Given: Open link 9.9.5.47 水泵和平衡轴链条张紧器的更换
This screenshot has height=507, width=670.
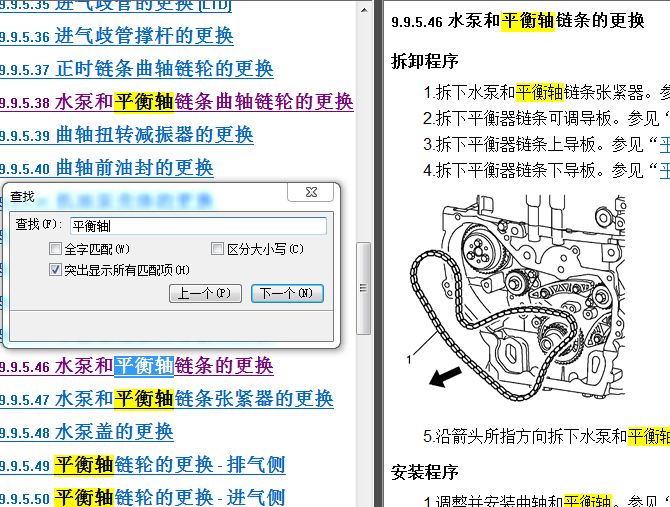Looking at the screenshot, I should (167, 399).
